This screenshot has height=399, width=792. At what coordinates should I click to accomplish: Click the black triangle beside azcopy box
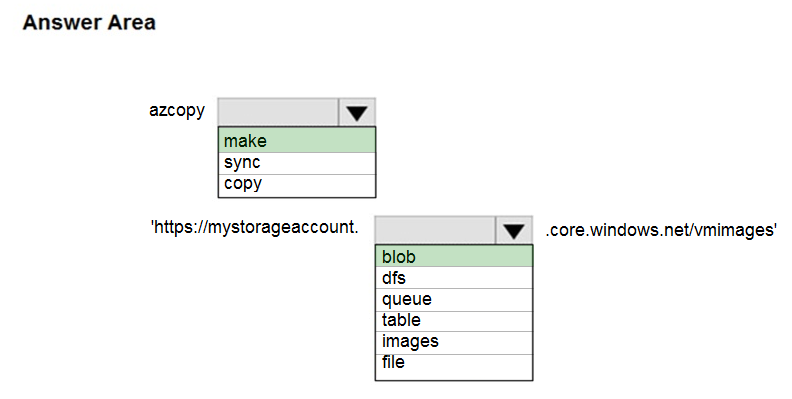357,113
